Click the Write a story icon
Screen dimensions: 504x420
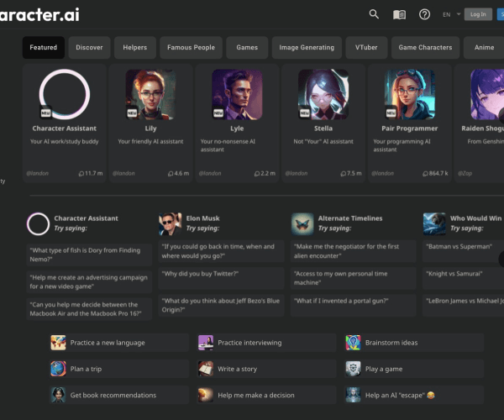[206, 368]
